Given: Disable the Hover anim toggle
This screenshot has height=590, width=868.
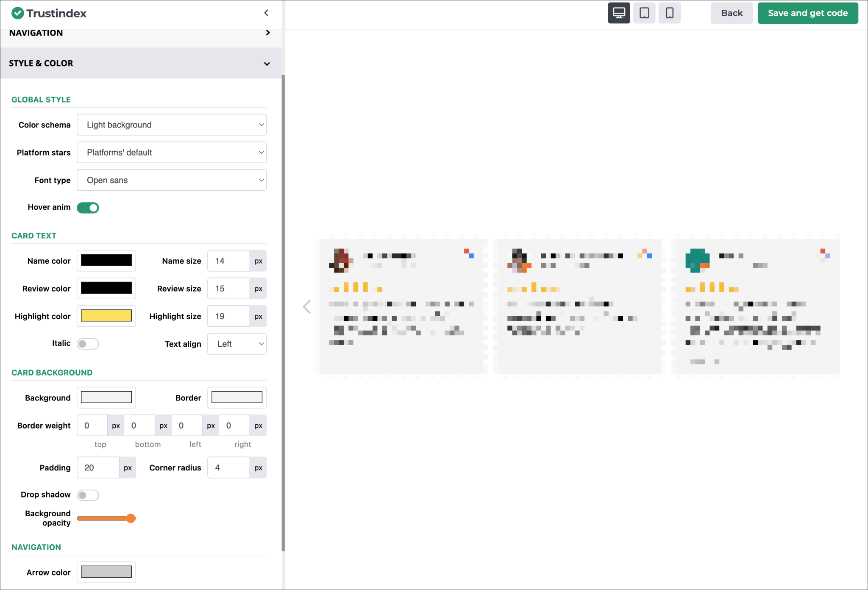Looking at the screenshot, I should (x=88, y=208).
